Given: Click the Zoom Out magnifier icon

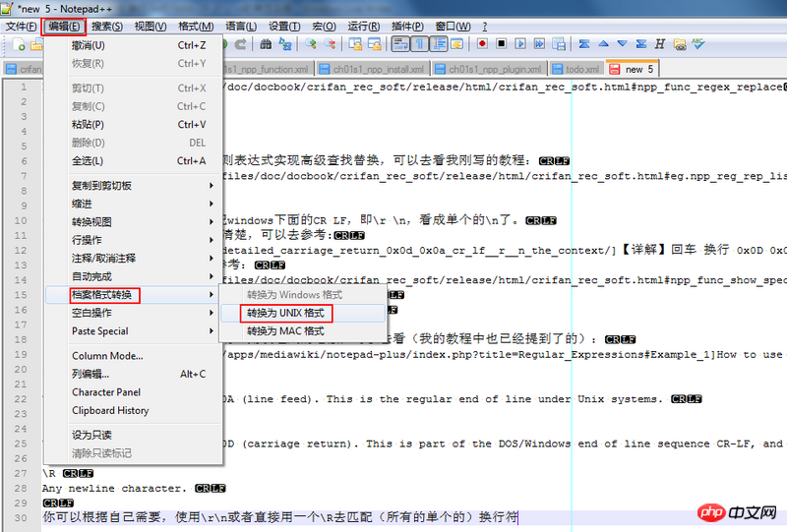Looking at the screenshot, I should point(330,44).
